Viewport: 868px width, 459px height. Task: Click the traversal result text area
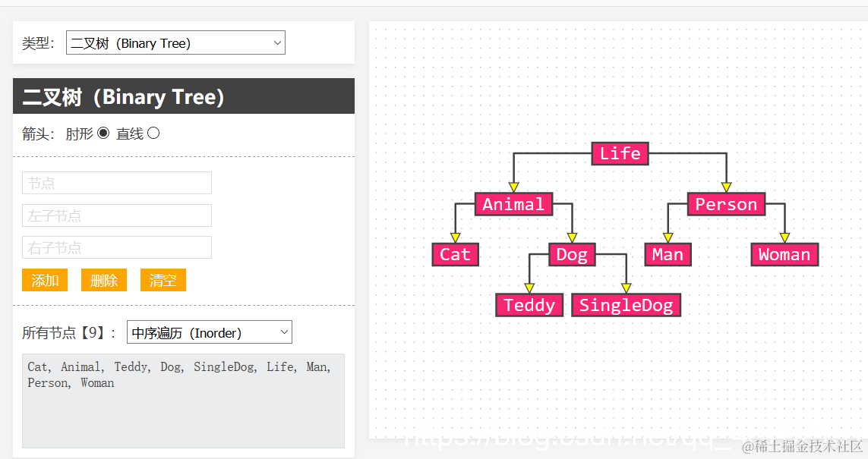coord(183,401)
